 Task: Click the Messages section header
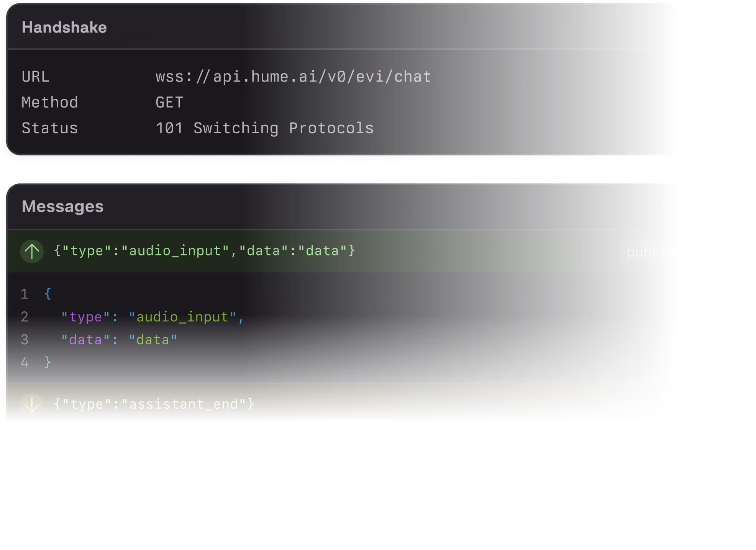click(x=63, y=206)
